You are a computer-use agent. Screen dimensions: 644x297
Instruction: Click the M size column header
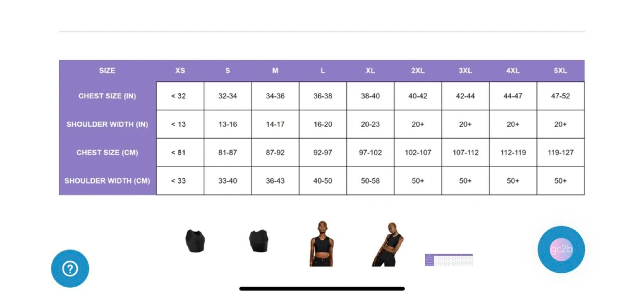275,71
